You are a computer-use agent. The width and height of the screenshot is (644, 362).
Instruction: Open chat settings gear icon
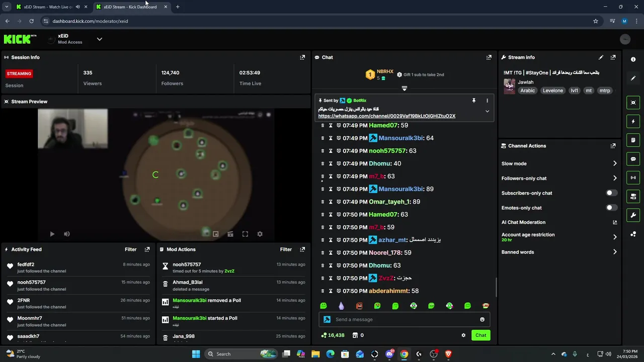[463, 335]
